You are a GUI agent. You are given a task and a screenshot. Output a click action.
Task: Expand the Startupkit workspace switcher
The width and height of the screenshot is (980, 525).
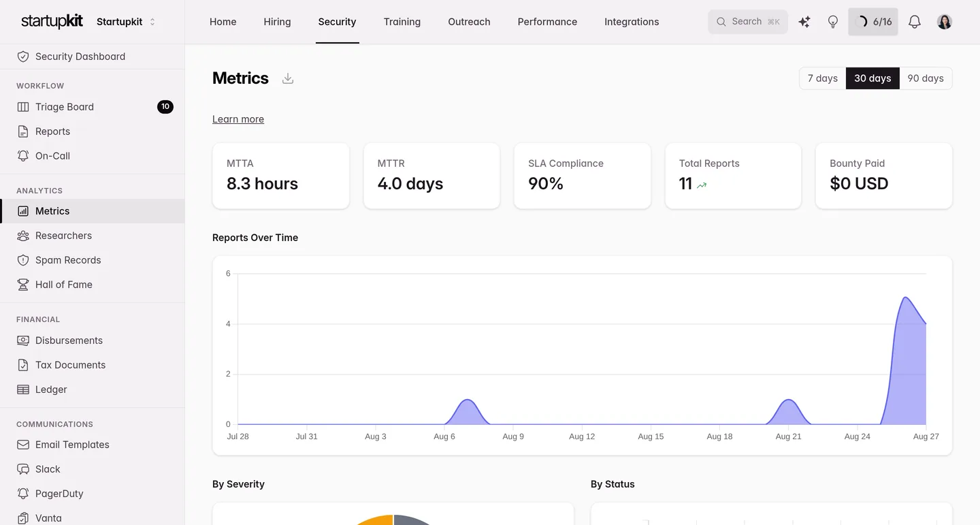click(x=126, y=22)
